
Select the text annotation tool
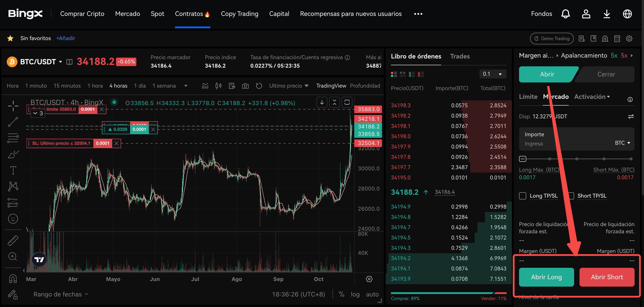(13, 170)
